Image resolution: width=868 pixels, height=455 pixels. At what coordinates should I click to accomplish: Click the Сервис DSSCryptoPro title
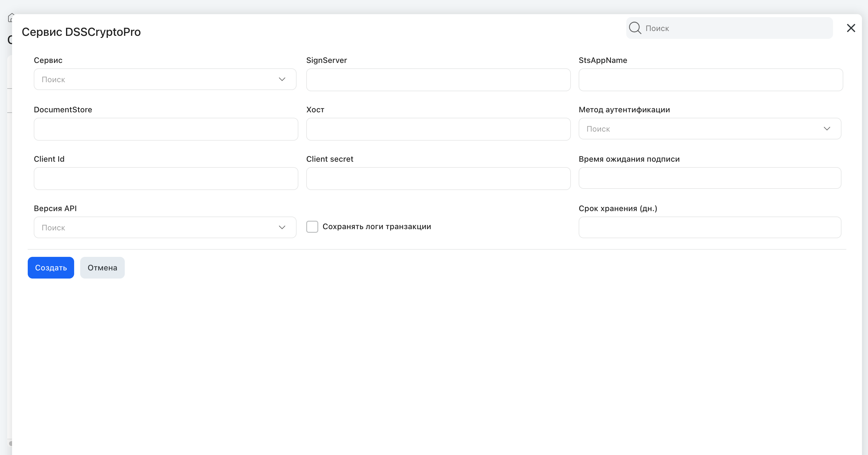pyautogui.click(x=81, y=32)
